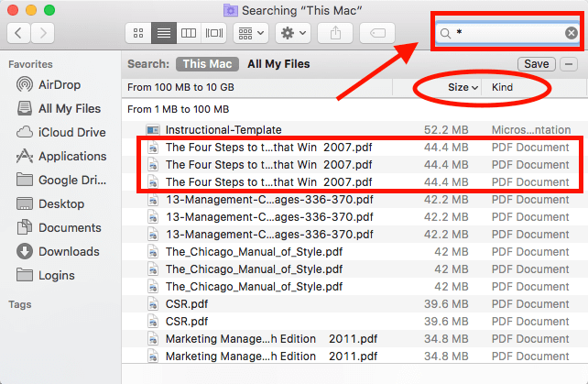588x384 pixels.
Task: Switch to column view
Action: 189,33
